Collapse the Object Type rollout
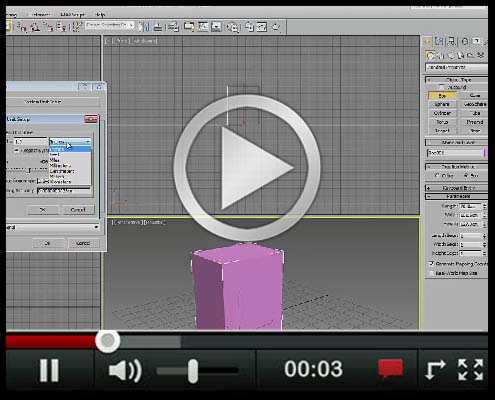 click(456, 80)
